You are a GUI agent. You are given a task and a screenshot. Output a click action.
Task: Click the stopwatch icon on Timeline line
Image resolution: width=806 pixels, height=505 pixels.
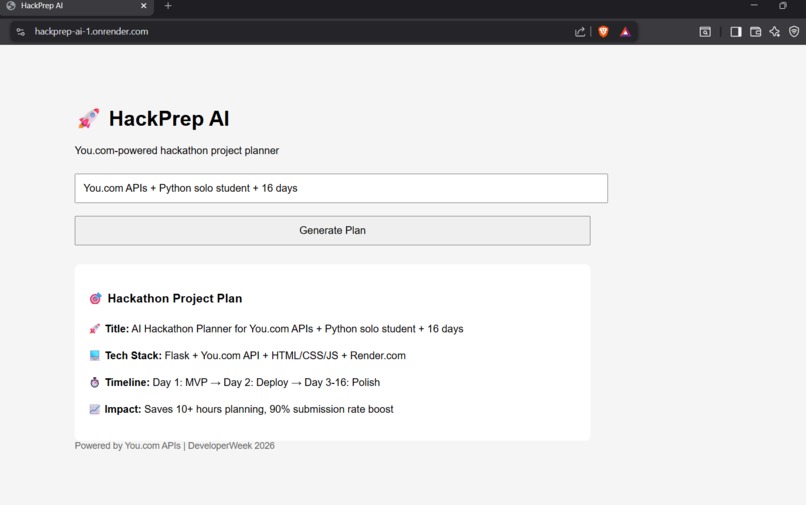(x=95, y=382)
